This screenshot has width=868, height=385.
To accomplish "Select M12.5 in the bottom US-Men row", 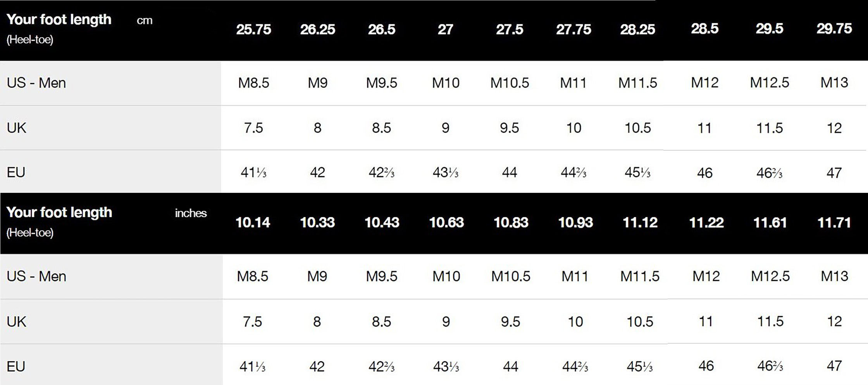I will [770, 277].
